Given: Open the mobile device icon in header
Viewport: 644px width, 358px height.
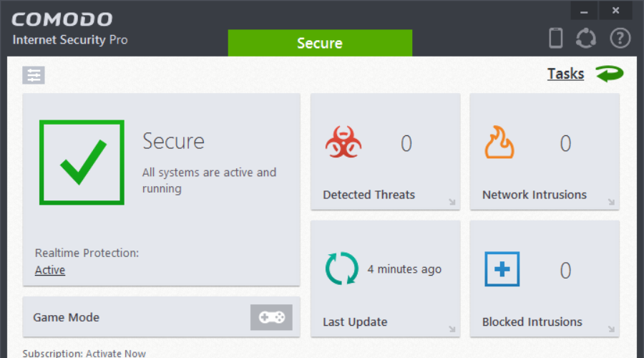Looking at the screenshot, I should pyautogui.click(x=556, y=38).
